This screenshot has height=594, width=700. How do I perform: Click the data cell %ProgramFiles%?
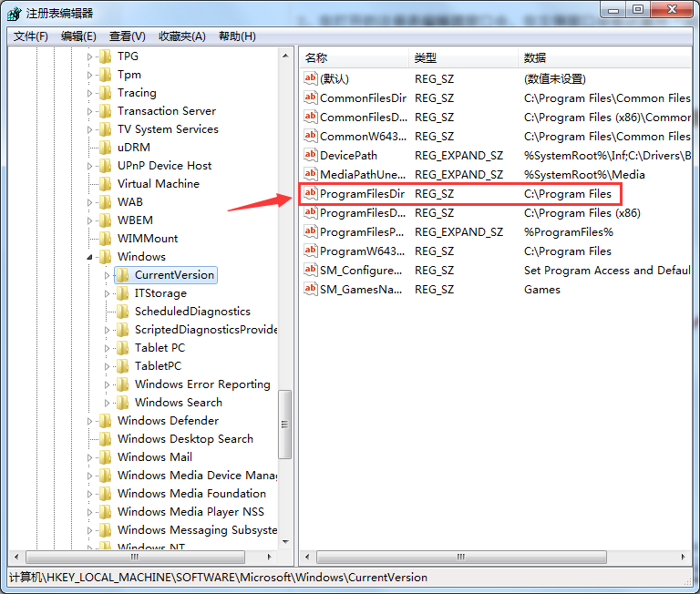coord(569,232)
